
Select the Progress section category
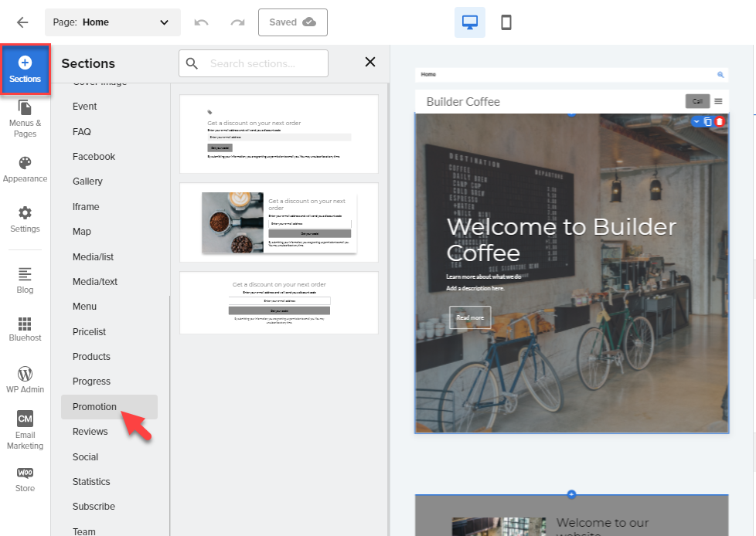click(91, 382)
